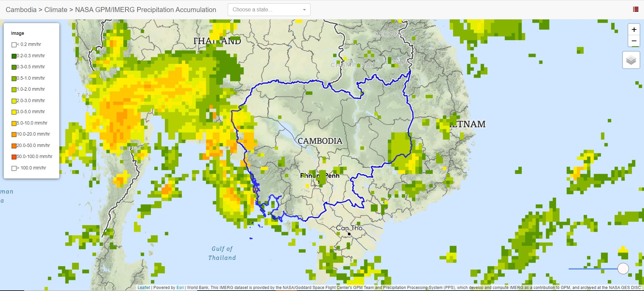644x291 pixels.
Task: Click the Gulf of Thailand map label
Action: tap(222, 253)
